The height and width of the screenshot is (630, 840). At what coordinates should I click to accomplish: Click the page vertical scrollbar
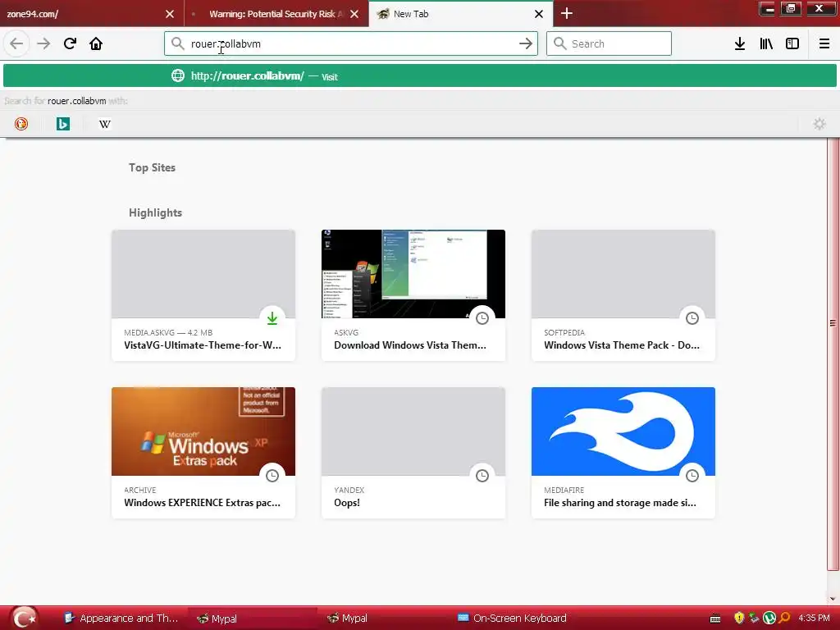tap(833, 354)
